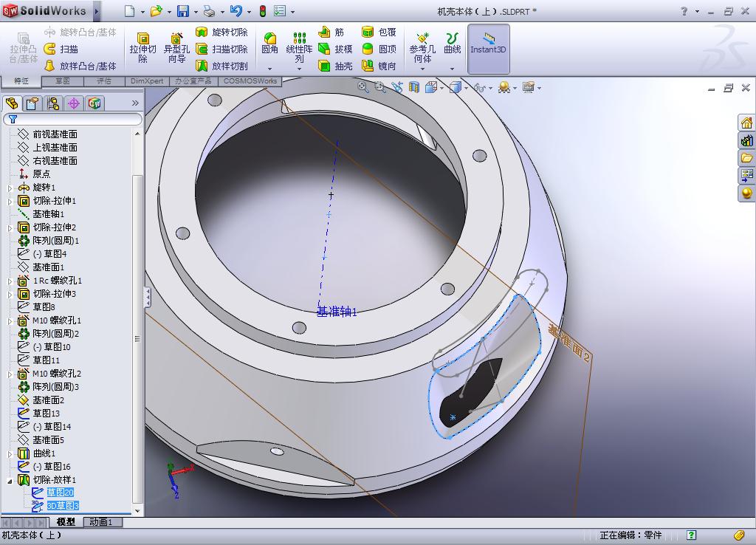756x545 pixels.
Task: Click the feature tree filter field
Action: 73,119
